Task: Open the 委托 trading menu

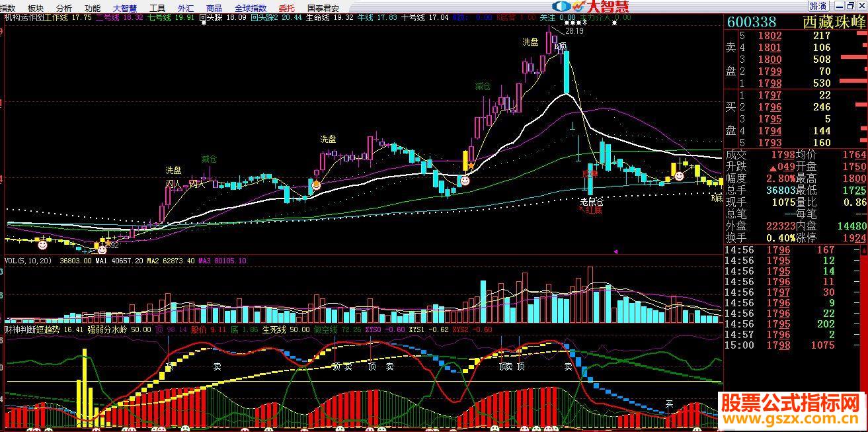Action: [x=287, y=8]
